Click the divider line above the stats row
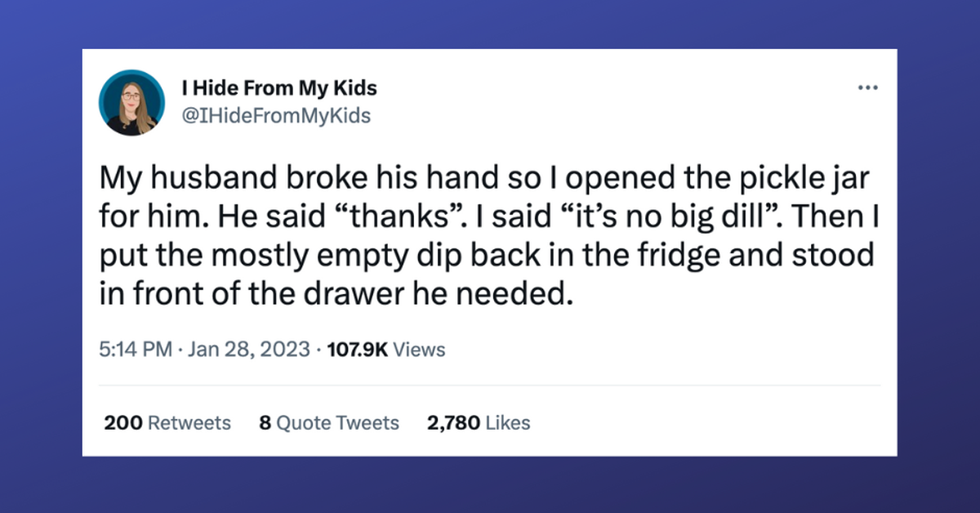The height and width of the screenshot is (513, 980). click(x=490, y=385)
